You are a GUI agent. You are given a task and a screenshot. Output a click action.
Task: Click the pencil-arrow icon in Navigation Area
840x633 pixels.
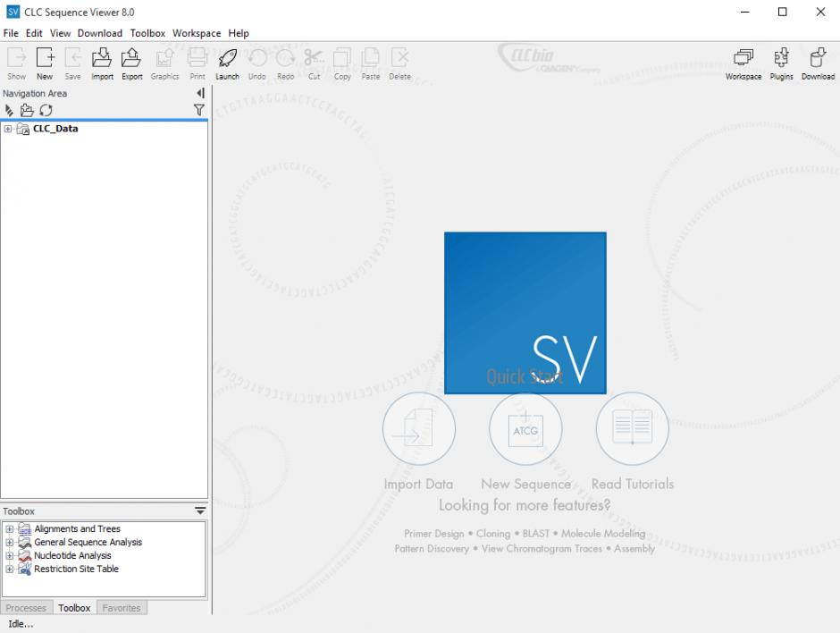(x=9, y=110)
